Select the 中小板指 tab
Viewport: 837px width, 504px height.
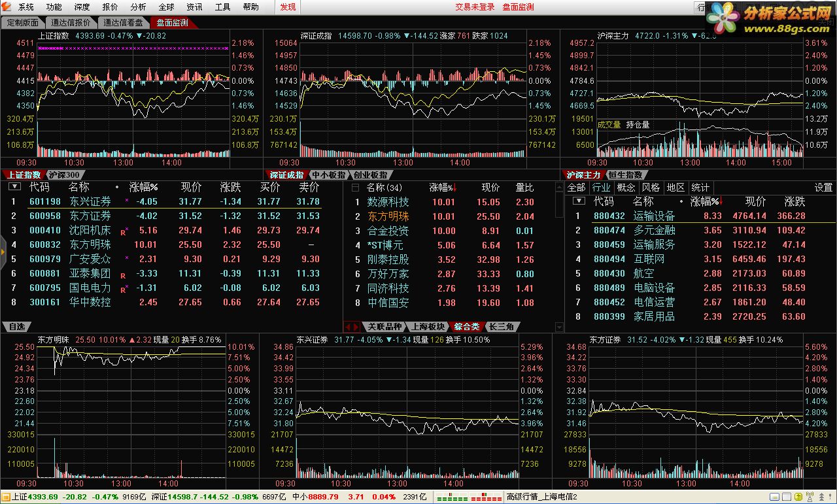coord(328,175)
